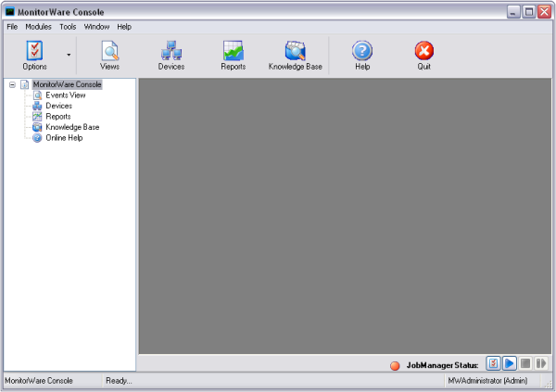Select Knowledge Base in the tree
This screenshot has height=392, width=556.
72,127
